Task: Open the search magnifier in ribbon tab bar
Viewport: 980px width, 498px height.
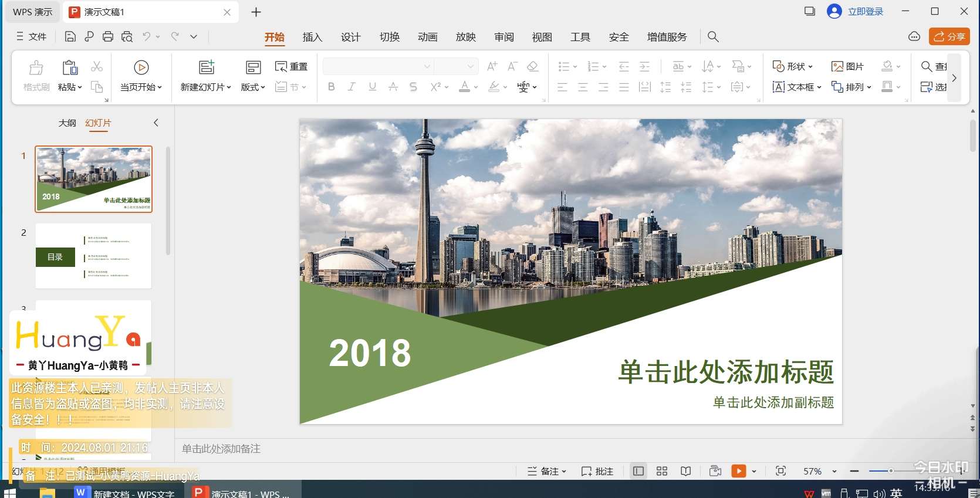Action: coord(713,37)
